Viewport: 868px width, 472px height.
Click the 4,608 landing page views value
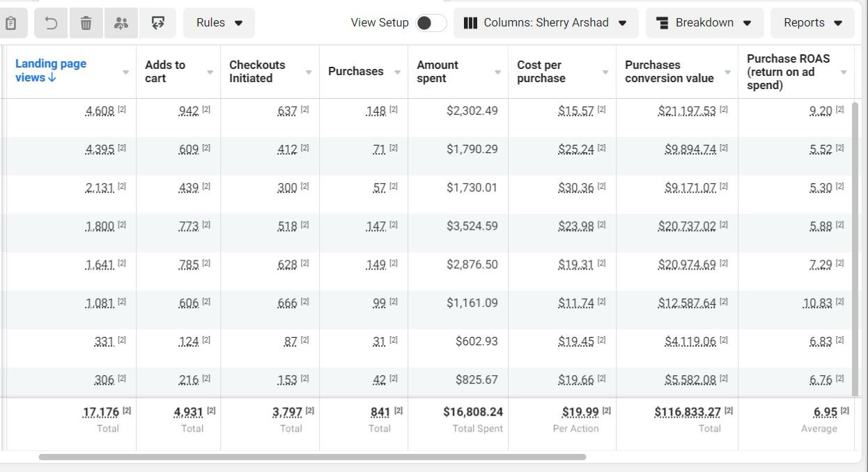100,111
